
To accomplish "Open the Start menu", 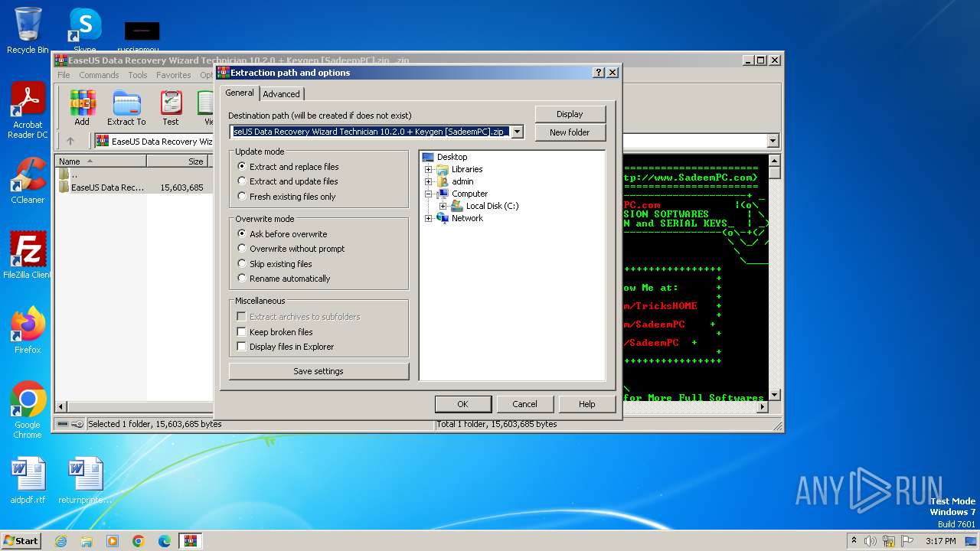I will pyautogui.click(x=21, y=541).
